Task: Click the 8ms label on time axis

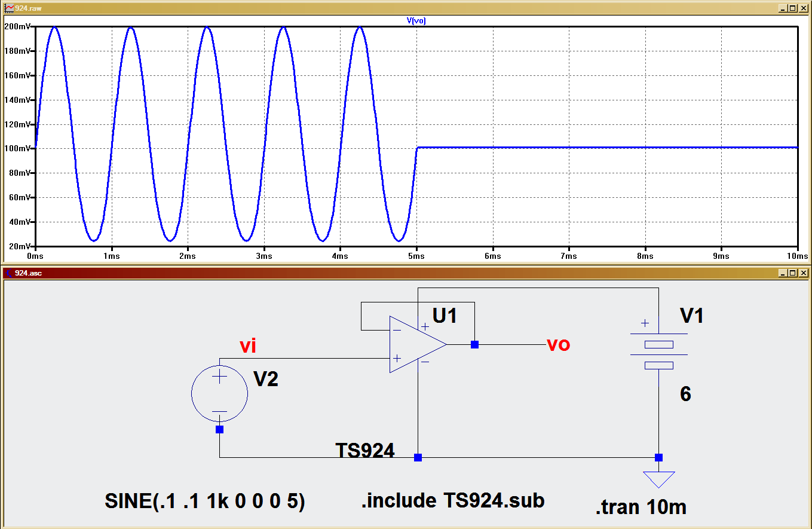Action: click(x=645, y=256)
